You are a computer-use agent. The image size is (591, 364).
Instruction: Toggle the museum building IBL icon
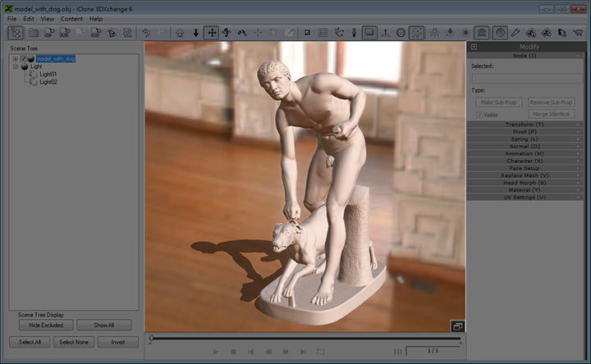tap(482, 33)
